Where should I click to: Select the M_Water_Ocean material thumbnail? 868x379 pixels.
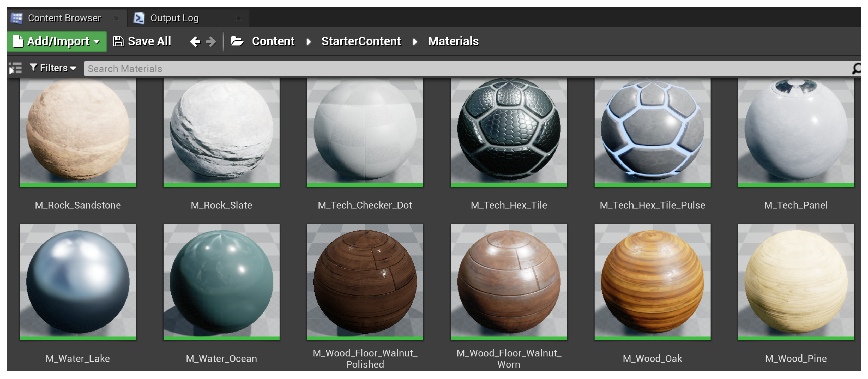[x=221, y=281]
